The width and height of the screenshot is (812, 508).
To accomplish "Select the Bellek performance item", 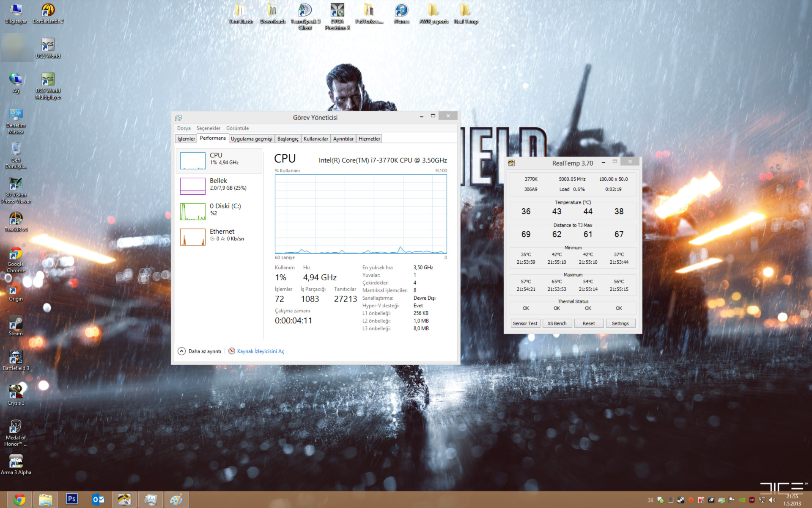I will [219, 186].
